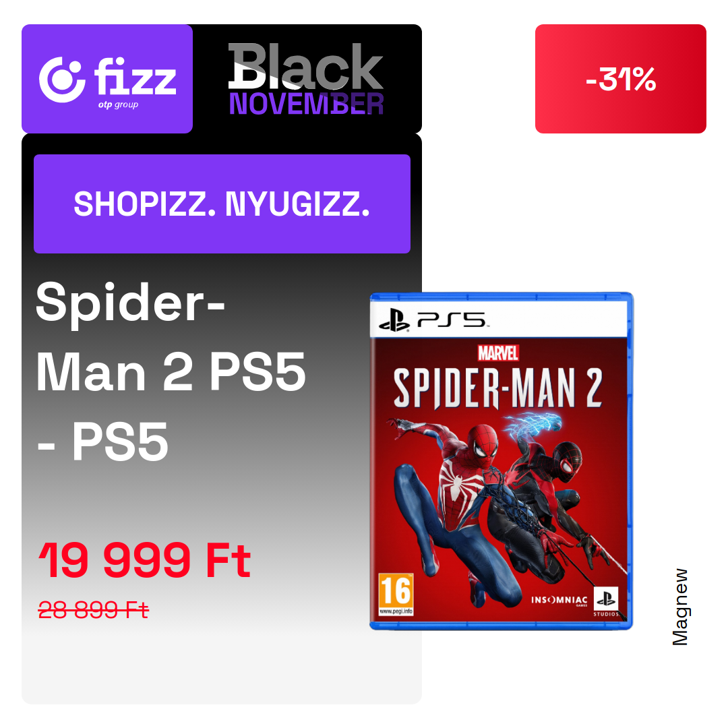Click the NOVEMBER purple text
The height and width of the screenshot is (728, 728).
point(307,104)
